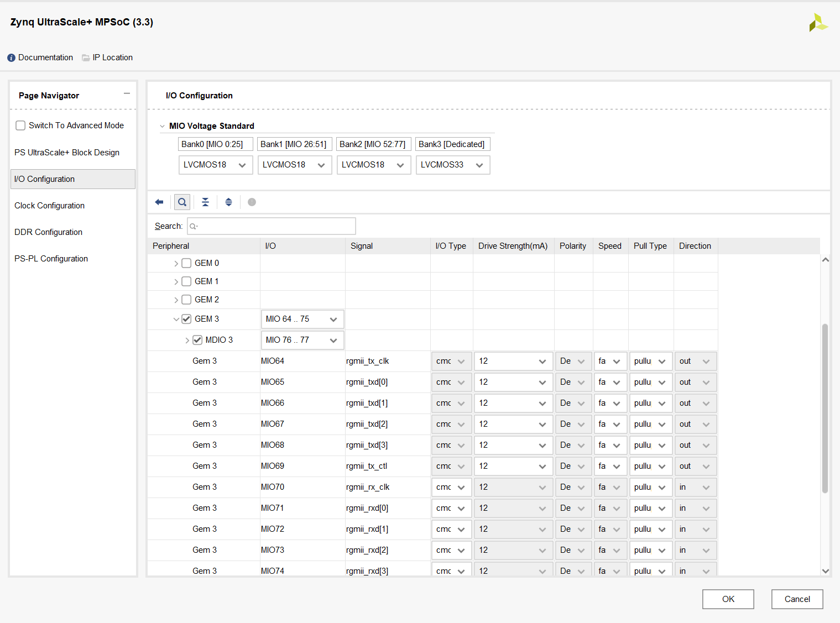840x623 pixels.
Task: Click the gray circle toolbar icon
Action: tap(252, 202)
